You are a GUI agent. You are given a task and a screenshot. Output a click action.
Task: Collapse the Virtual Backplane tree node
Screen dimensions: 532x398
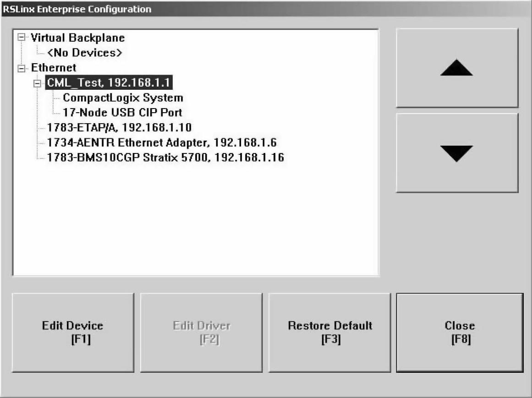click(x=22, y=37)
